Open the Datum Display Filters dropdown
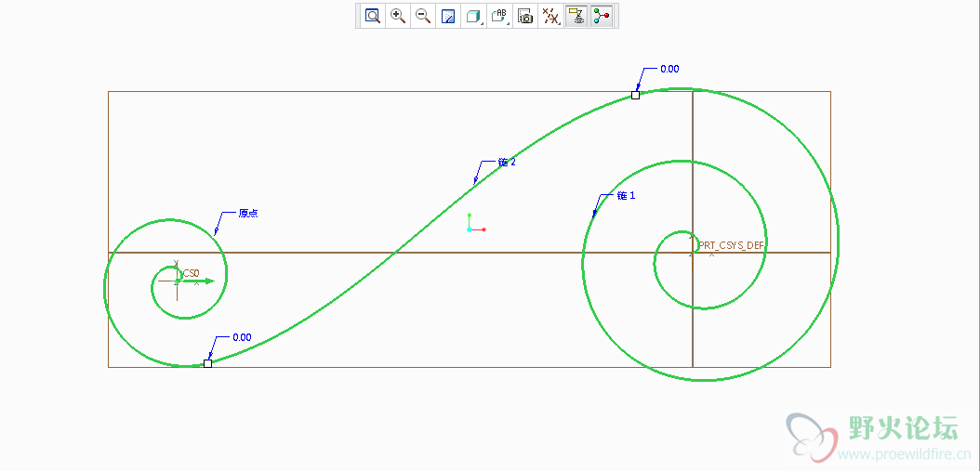 pyautogui.click(x=550, y=16)
